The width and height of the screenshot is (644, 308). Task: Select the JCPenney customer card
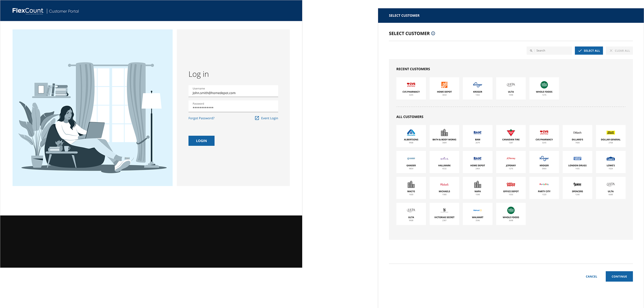(x=511, y=162)
